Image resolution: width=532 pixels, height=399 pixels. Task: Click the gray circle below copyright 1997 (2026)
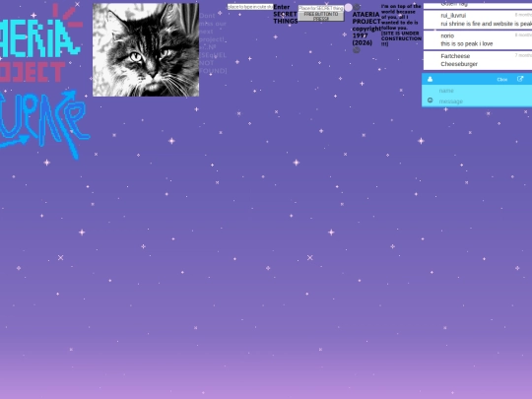click(357, 50)
